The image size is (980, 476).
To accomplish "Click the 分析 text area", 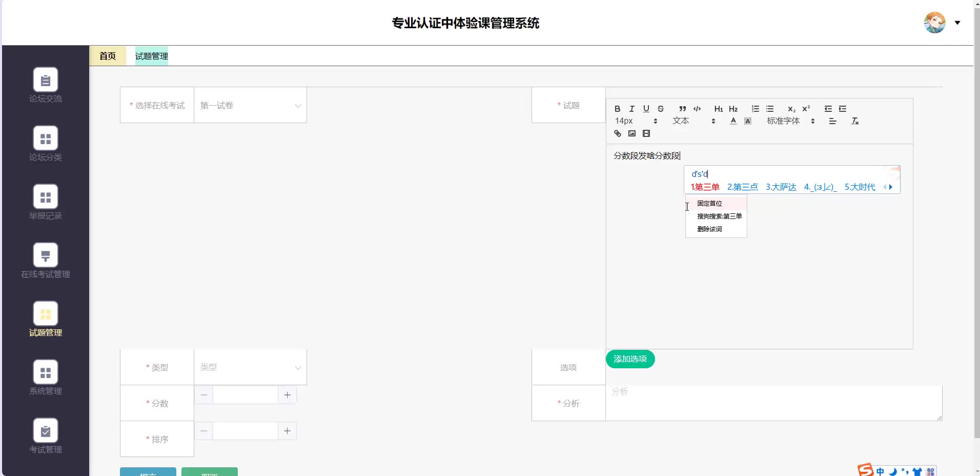I will (773, 403).
